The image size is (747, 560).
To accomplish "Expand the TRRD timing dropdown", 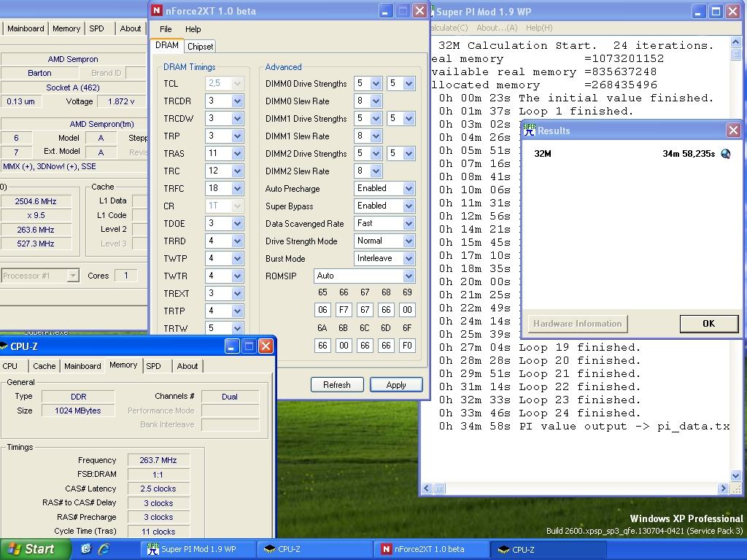I will [237, 241].
